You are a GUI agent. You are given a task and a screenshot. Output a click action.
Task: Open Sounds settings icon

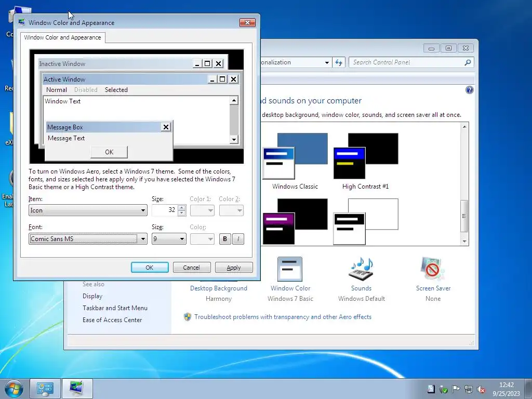[362, 269]
